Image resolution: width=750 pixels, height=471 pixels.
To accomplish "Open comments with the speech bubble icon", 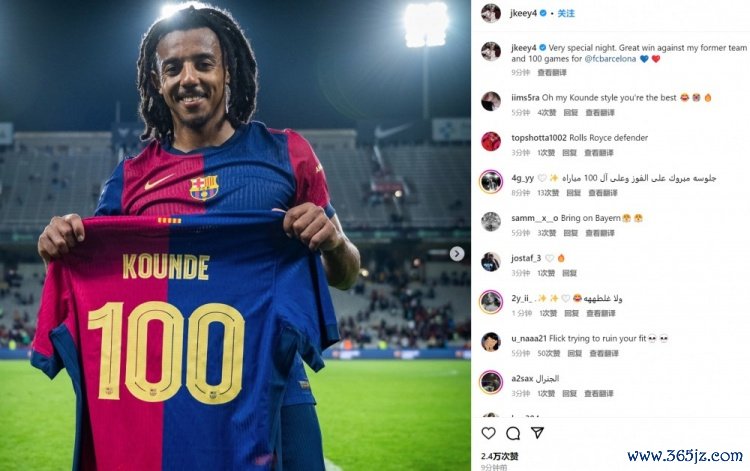I will 513,433.
